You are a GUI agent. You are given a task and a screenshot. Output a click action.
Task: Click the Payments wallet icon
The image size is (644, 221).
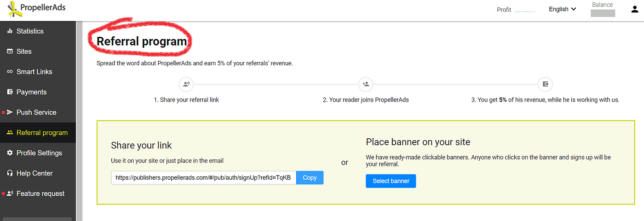pos(10,92)
